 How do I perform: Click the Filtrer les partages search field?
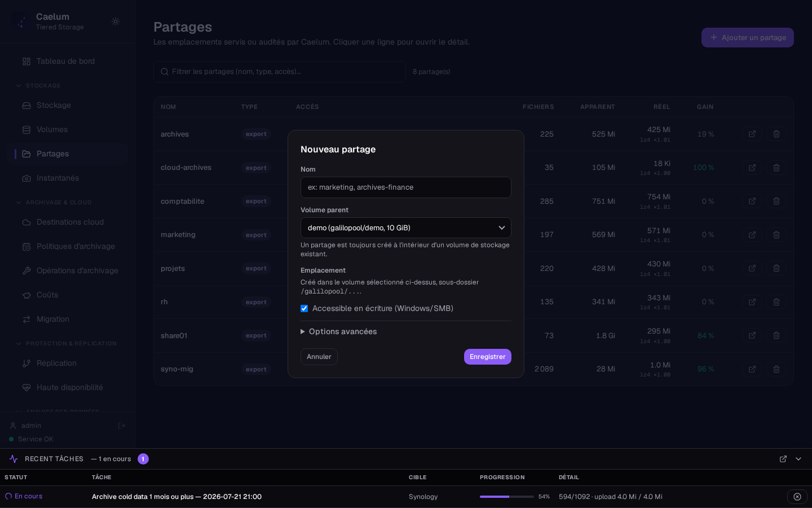pyautogui.click(x=280, y=72)
